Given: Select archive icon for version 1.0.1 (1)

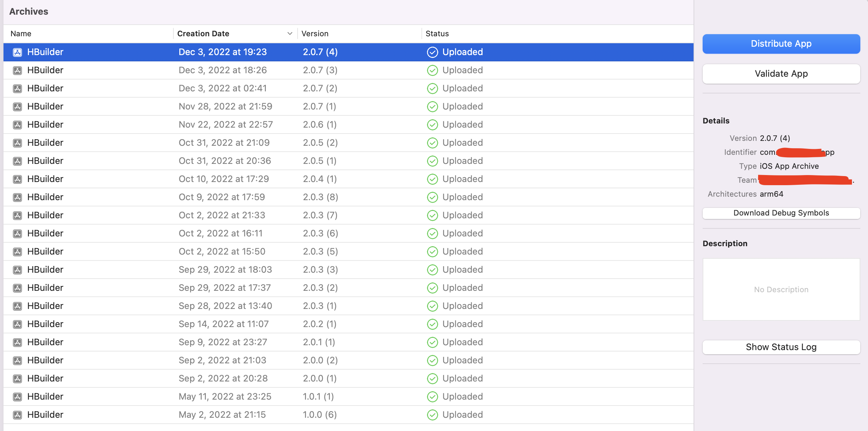Looking at the screenshot, I should pyautogui.click(x=17, y=397).
